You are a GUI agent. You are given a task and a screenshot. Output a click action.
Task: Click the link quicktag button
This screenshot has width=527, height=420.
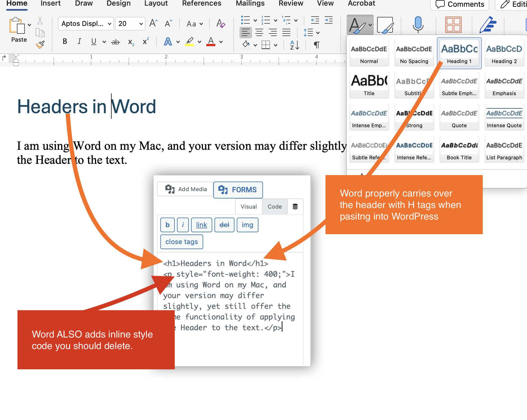coord(201,225)
